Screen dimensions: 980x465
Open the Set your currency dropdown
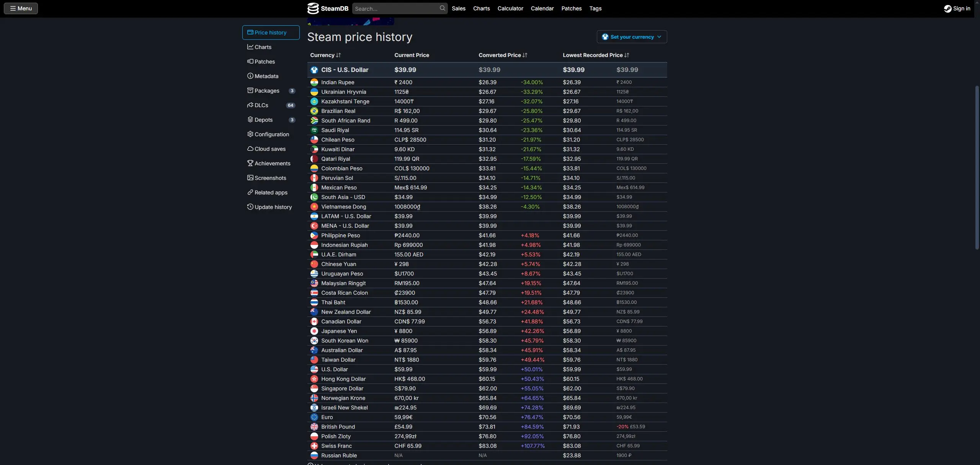tap(632, 37)
